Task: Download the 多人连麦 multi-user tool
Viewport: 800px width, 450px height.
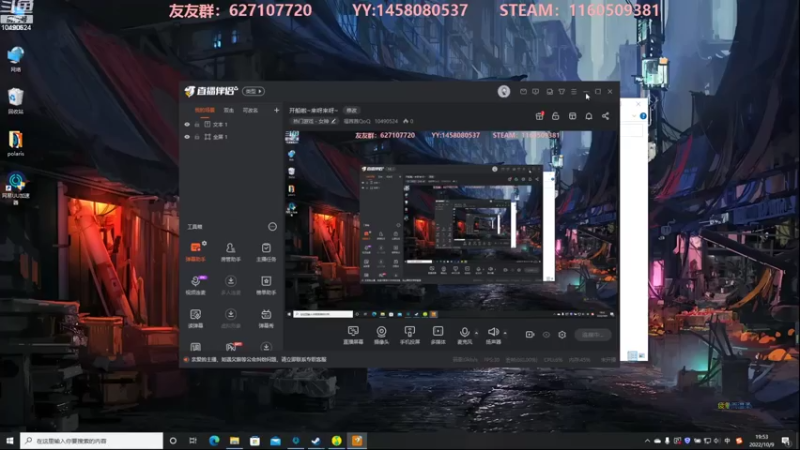Action: point(231,285)
